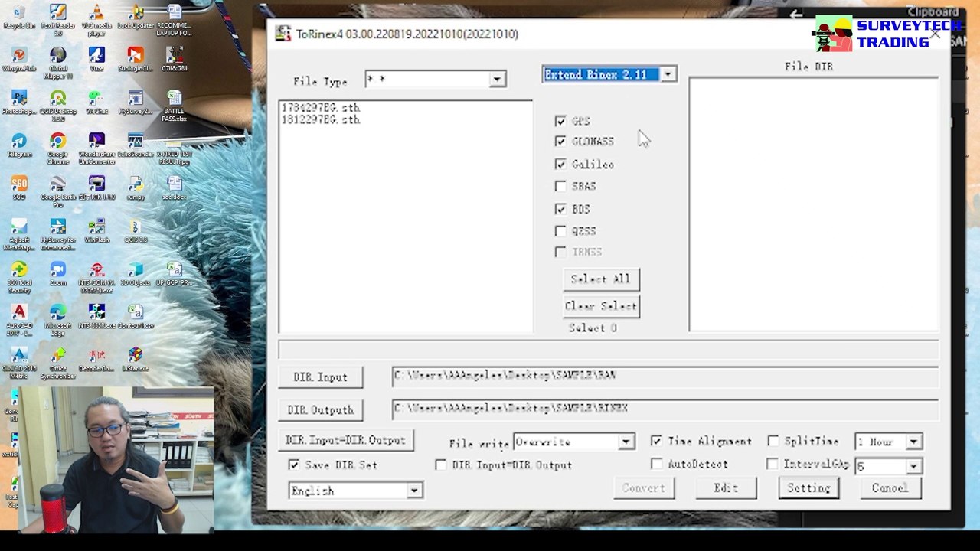
Task: Open the WingtraHub desktop shortcut
Action: coord(19,60)
